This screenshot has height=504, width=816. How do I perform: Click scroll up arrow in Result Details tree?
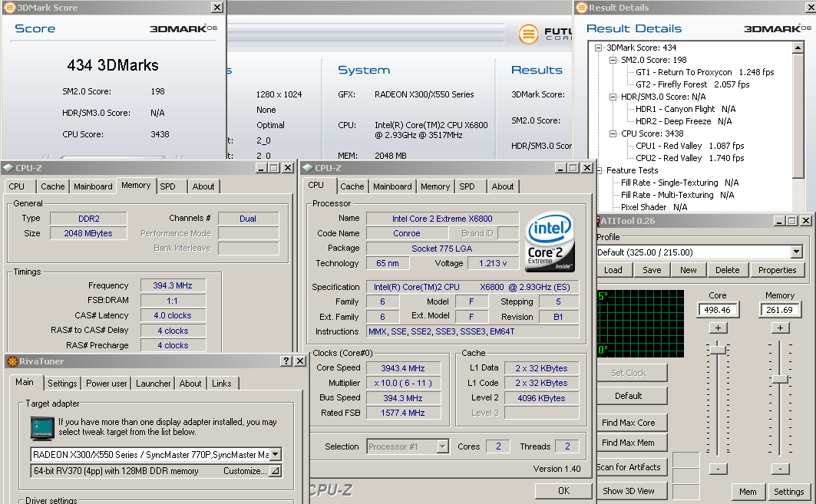pos(798,48)
